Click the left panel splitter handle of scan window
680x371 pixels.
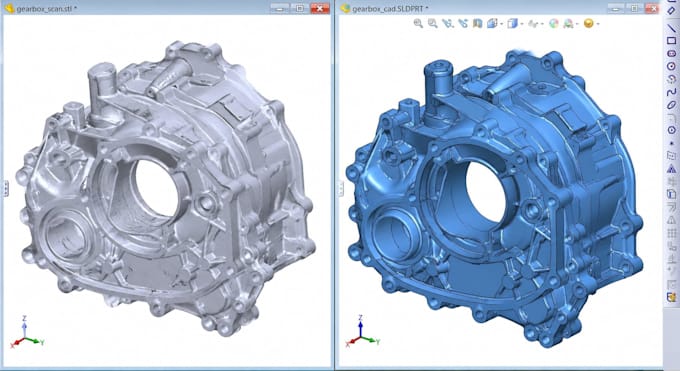pyautogui.click(x=6, y=188)
